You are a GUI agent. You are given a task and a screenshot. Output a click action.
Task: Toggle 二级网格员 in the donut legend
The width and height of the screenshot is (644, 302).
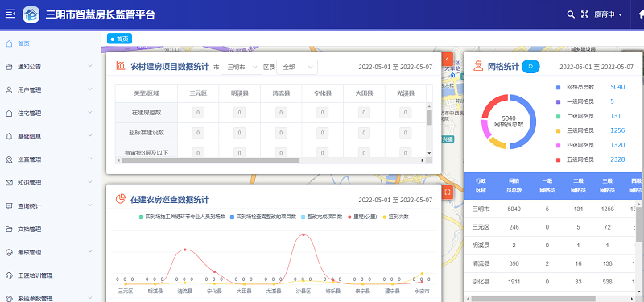[x=575, y=116]
